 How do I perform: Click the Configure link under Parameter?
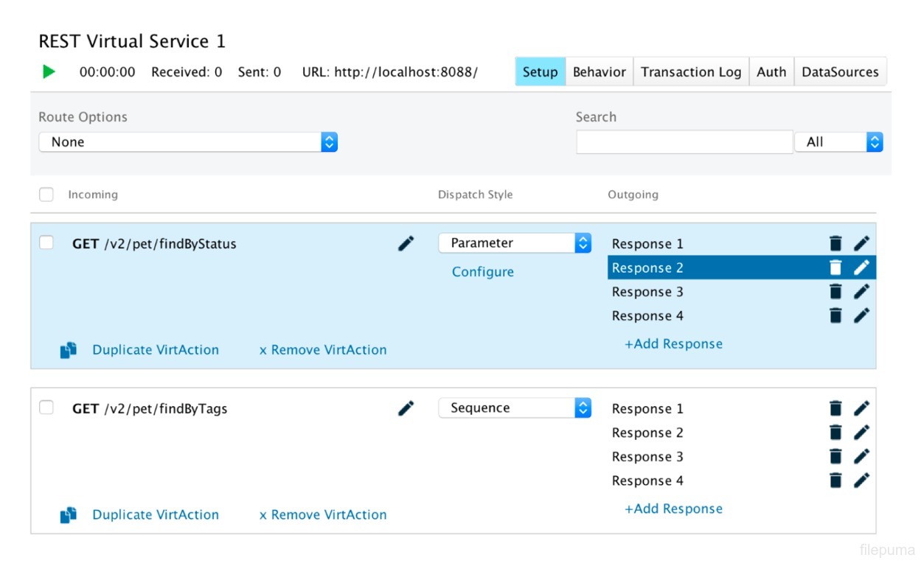click(482, 272)
